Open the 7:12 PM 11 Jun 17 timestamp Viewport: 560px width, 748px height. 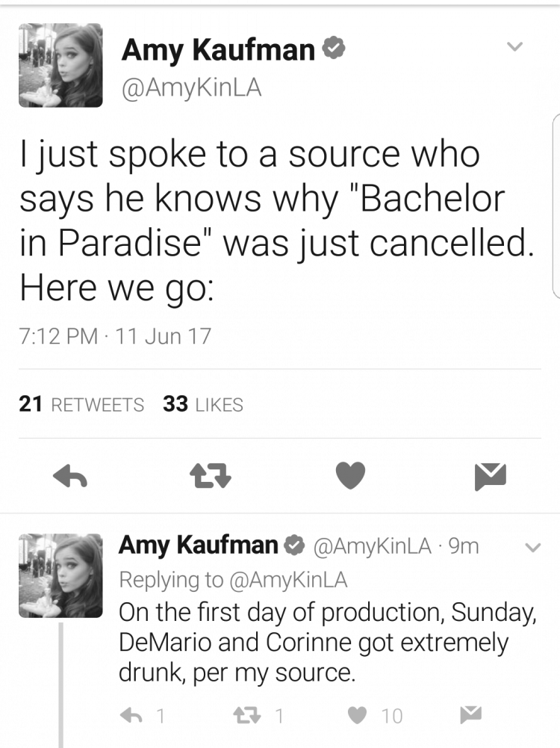pos(115,336)
